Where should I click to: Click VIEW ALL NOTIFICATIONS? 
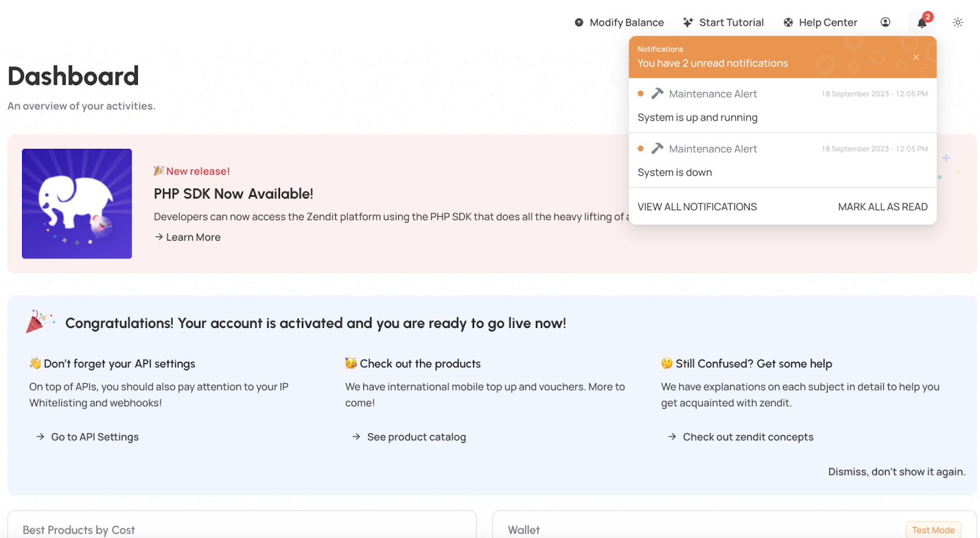click(x=697, y=207)
